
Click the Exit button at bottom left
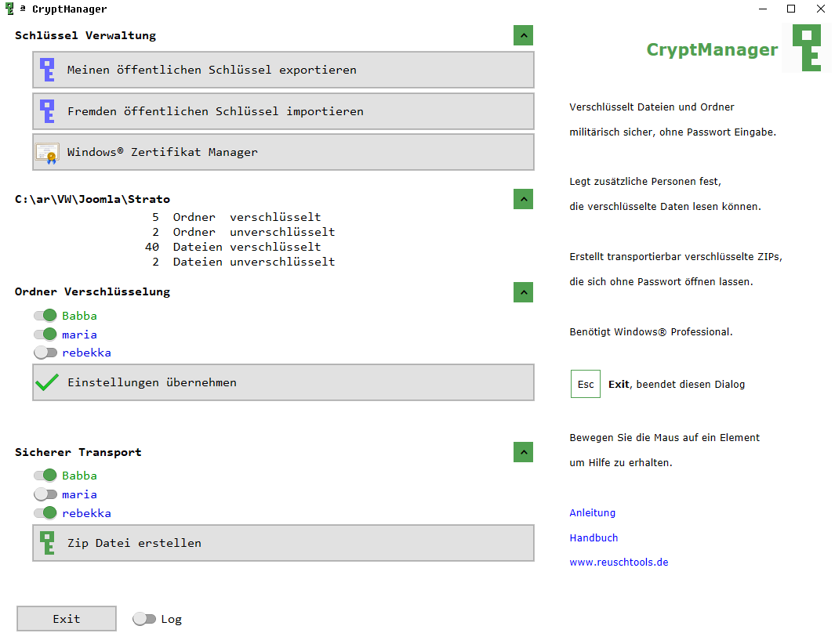click(x=67, y=618)
